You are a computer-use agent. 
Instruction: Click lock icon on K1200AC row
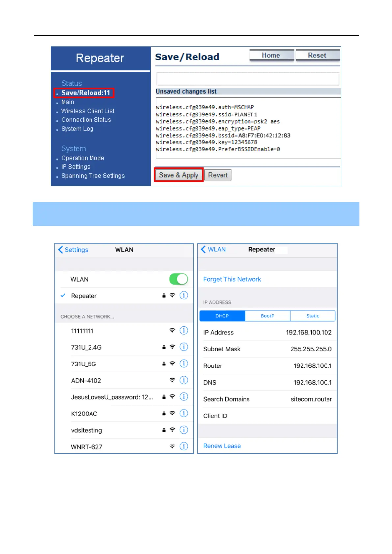164,413
